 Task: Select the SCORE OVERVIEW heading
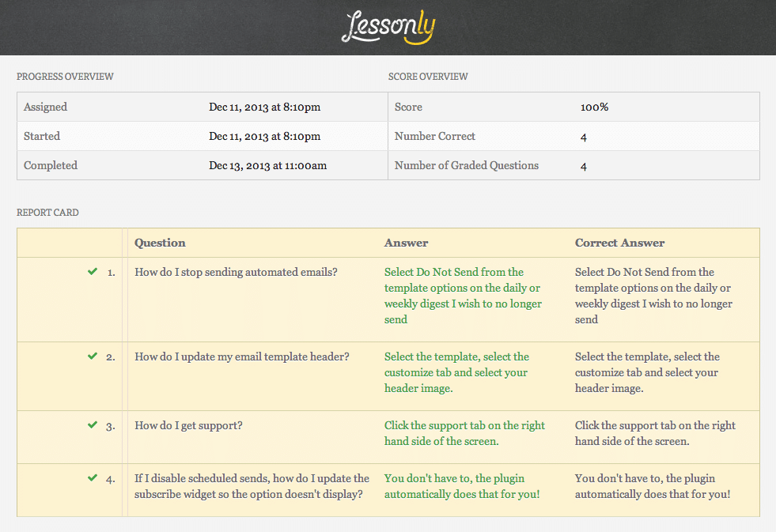click(x=428, y=77)
